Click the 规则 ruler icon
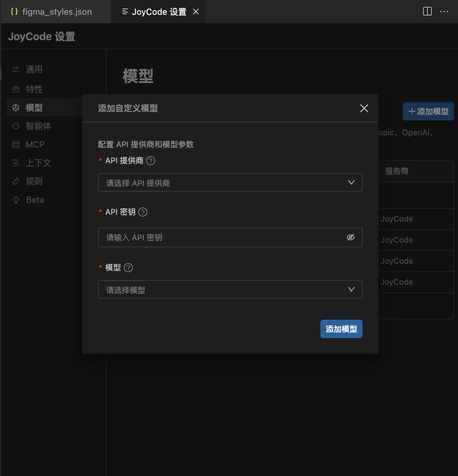 [16, 181]
